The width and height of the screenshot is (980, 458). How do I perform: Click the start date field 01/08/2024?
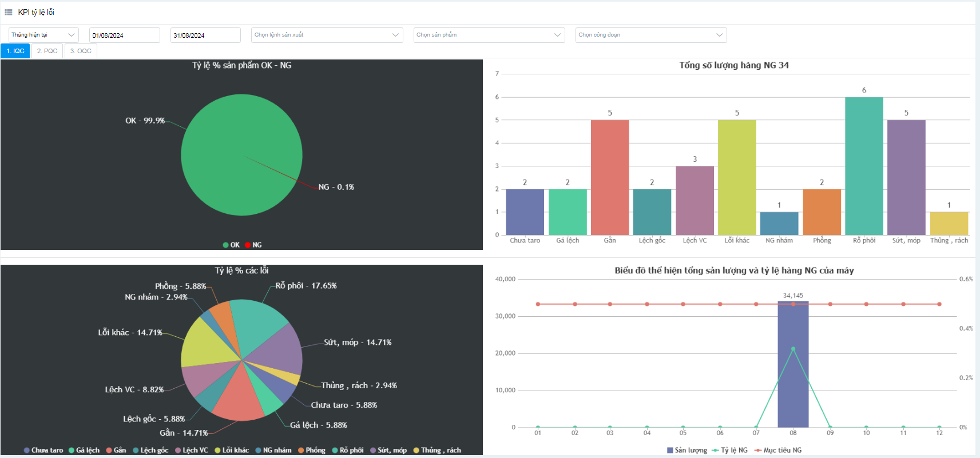[124, 35]
